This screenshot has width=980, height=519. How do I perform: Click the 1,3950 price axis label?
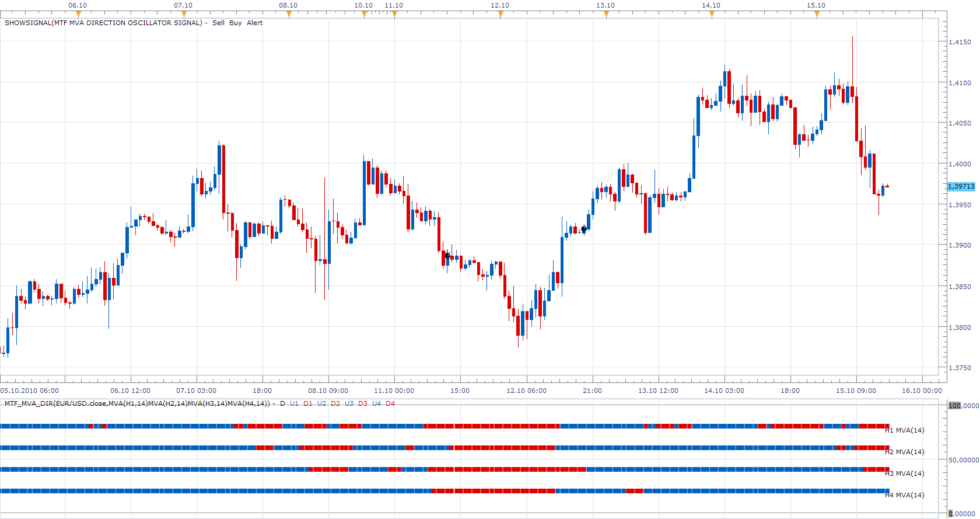(x=960, y=205)
